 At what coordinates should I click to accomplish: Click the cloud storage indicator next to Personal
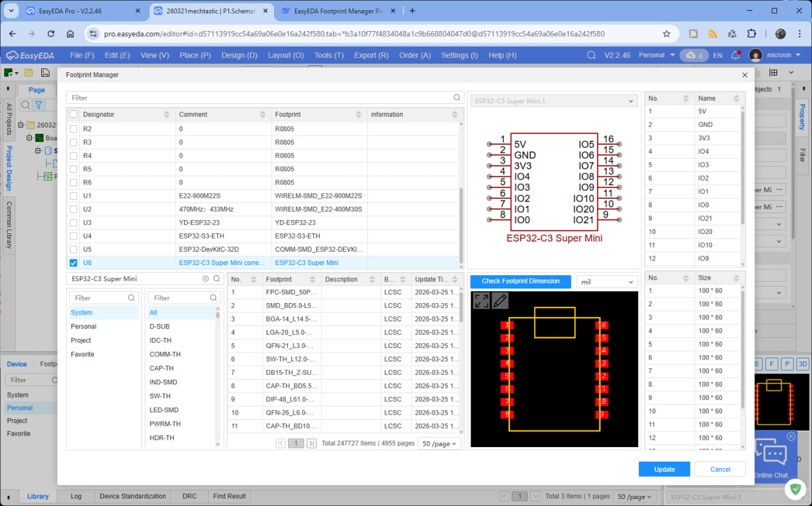click(694, 55)
